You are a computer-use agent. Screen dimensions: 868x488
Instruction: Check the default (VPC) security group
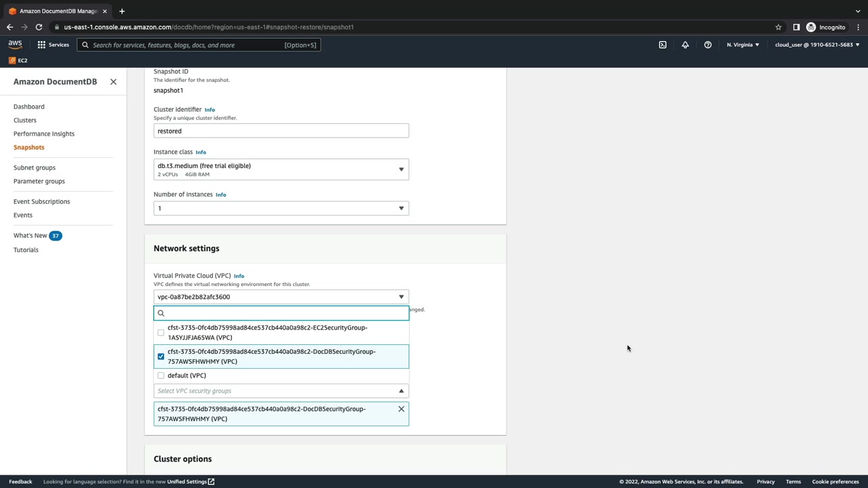coord(161,375)
